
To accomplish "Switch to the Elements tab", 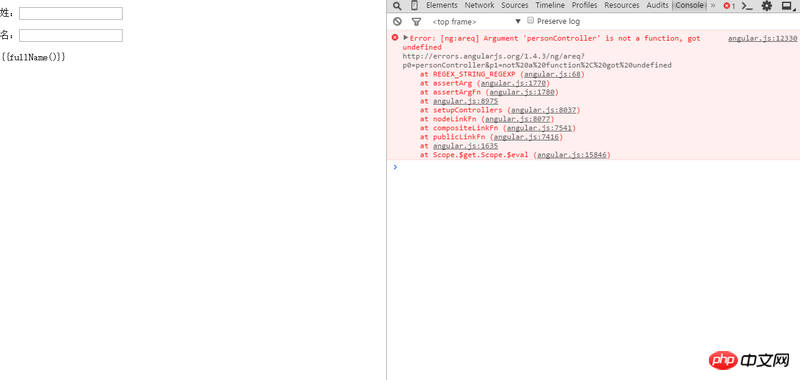I will pos(441,5).
